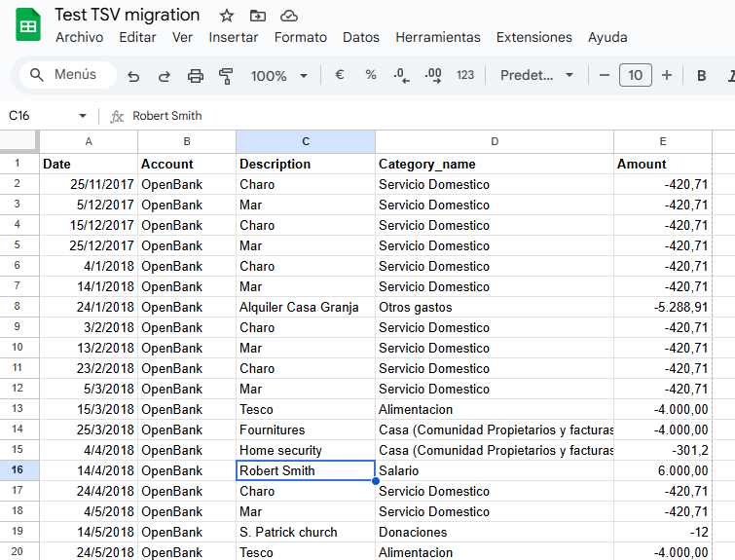Screen dimensions: 735x560
Task: Open the Herramientas menu
Action: click(438, 37)
